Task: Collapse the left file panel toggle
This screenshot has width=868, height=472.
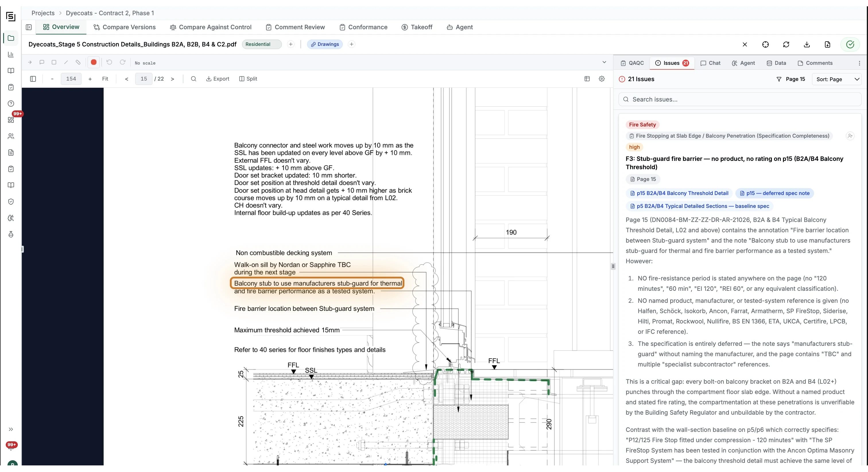Action: click(x=29, y=27)
